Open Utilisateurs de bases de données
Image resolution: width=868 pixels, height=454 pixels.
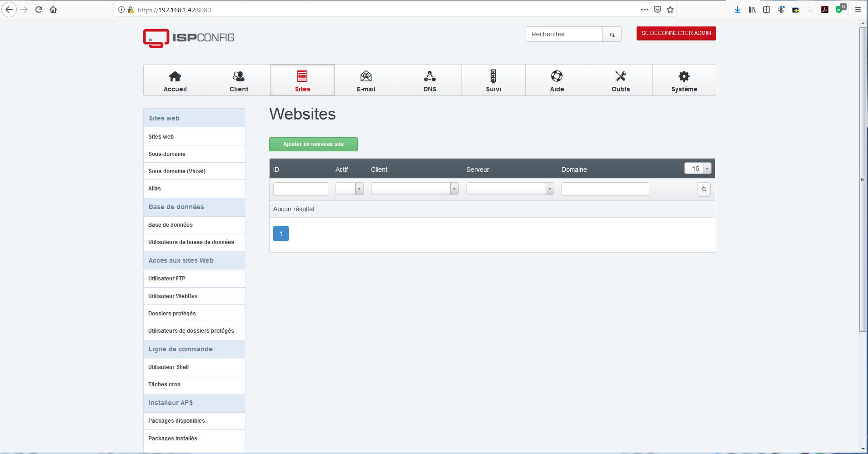195,242
